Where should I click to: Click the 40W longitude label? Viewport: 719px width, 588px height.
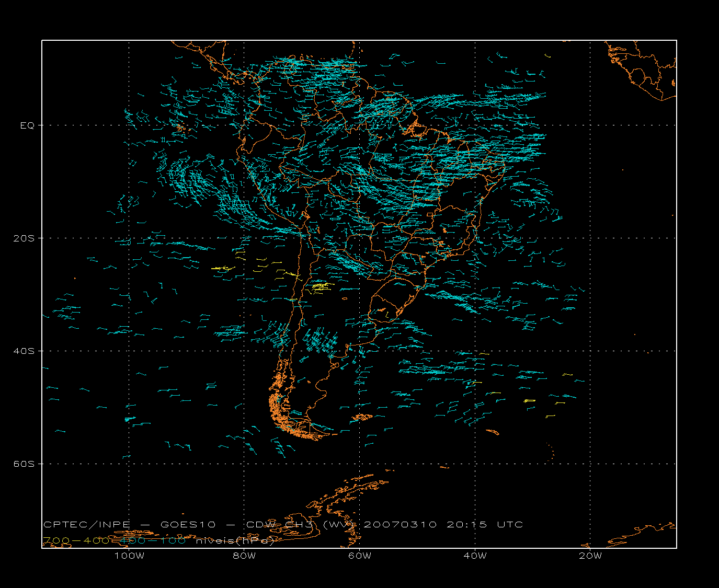pyautogui.click(x=475, y=556)
